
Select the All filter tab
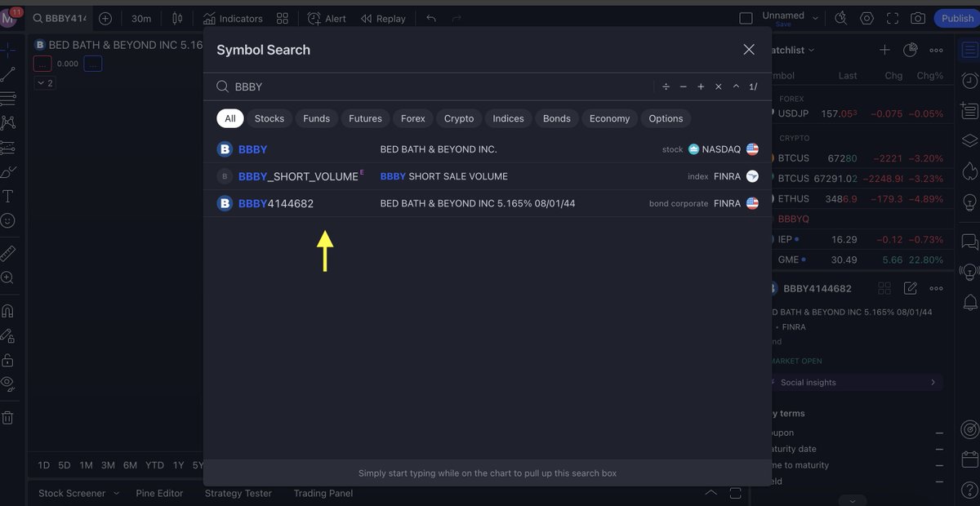click(x=230, y=118)
